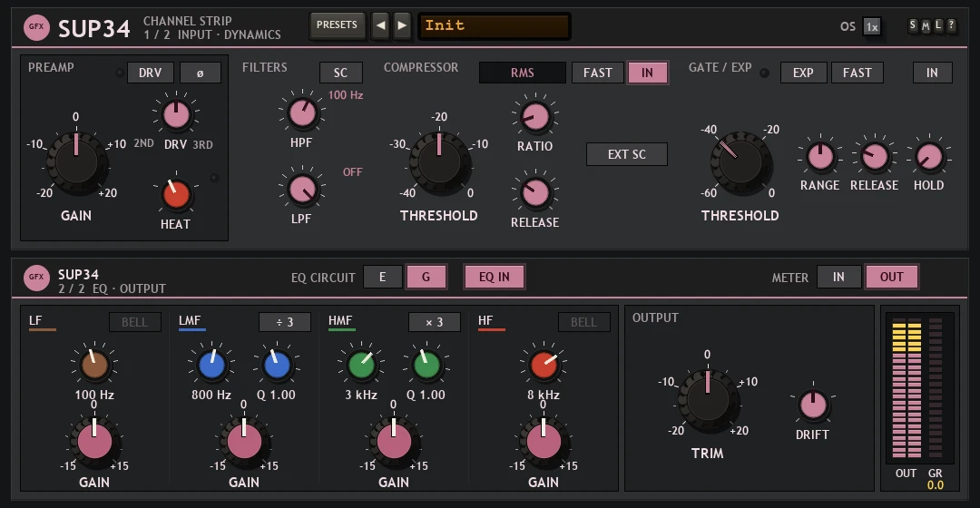Click the Init preset name display

coord(494,25)
